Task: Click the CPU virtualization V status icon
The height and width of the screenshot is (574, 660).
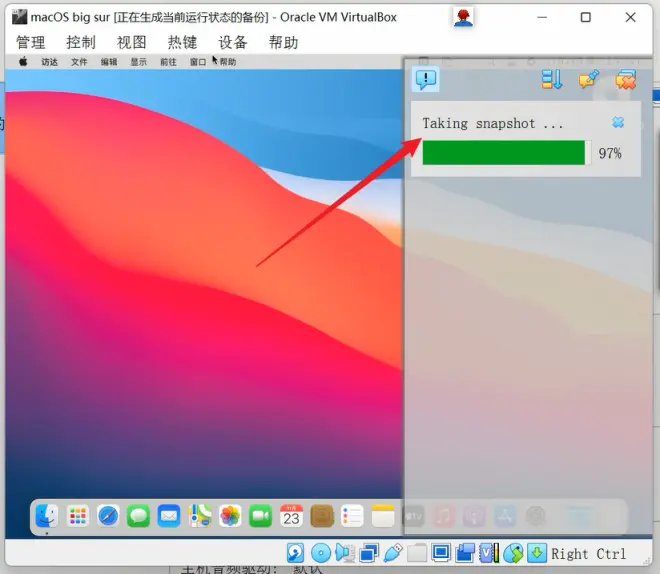Action: (489, 553)
